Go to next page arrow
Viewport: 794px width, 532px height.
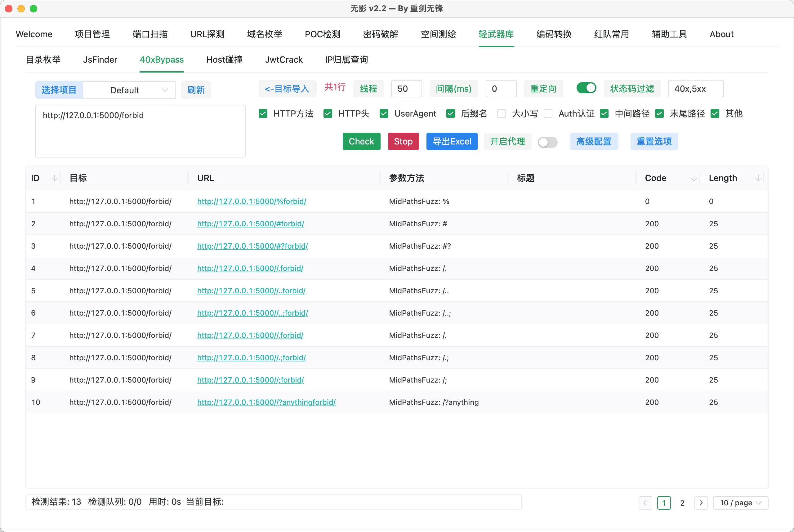tap(701, 503)
